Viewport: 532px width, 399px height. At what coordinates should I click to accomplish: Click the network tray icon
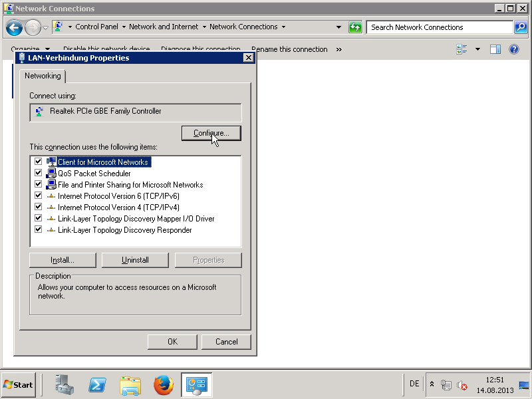click(x=446, y=385)
